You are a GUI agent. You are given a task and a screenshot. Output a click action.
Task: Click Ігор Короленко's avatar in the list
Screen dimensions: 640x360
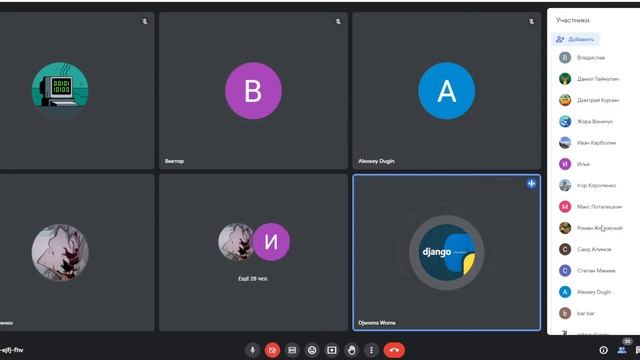565,185
